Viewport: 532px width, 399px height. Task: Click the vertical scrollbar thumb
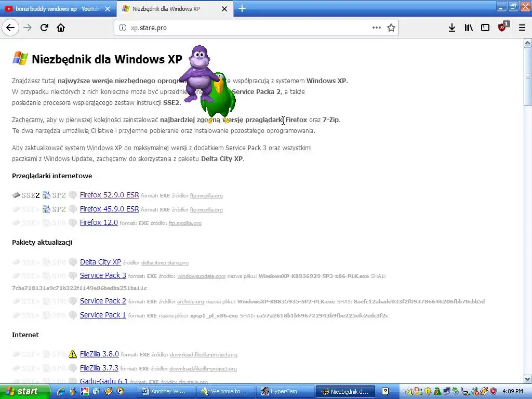[527, 77]
